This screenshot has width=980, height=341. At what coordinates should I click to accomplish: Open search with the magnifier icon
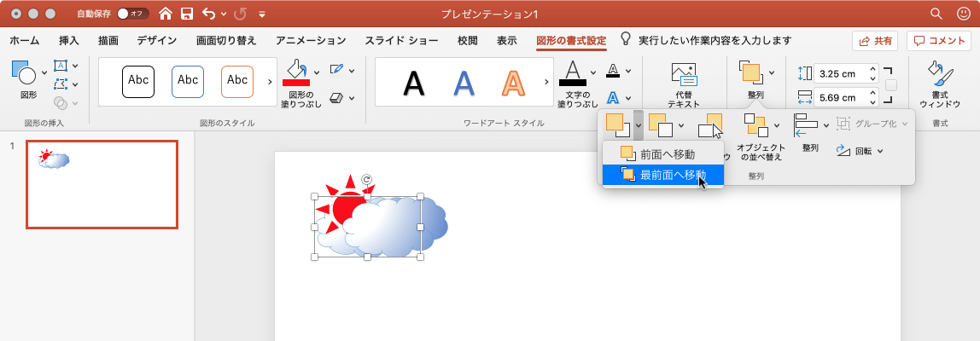936,13
